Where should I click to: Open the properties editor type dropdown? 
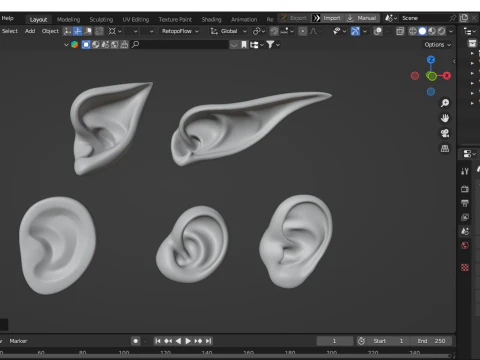click(469, 154)
